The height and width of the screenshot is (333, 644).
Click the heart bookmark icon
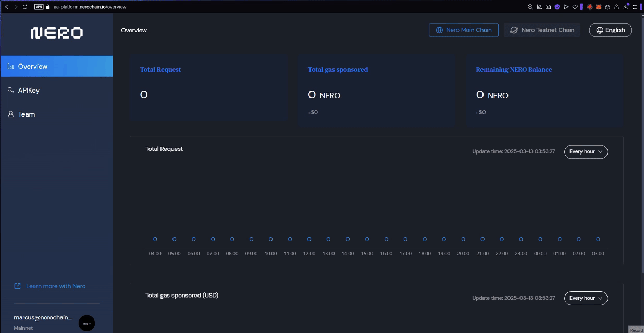point(575,7)
